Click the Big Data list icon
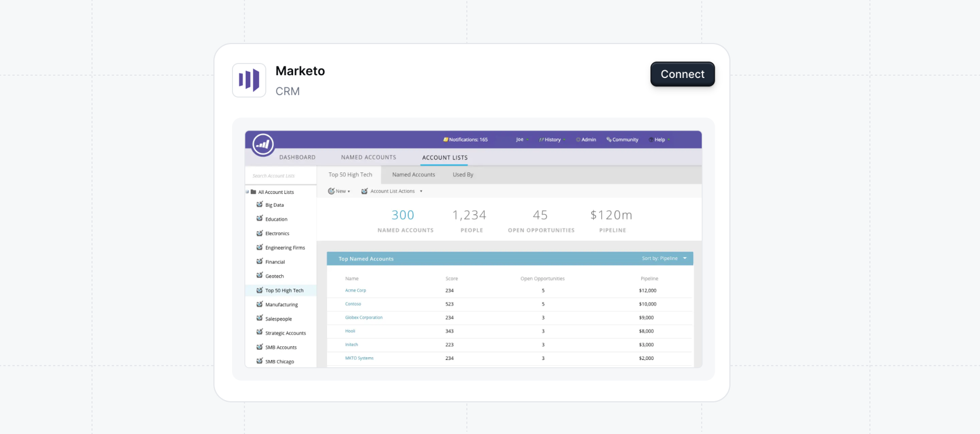980x434 pixels. tap(260, 205)
